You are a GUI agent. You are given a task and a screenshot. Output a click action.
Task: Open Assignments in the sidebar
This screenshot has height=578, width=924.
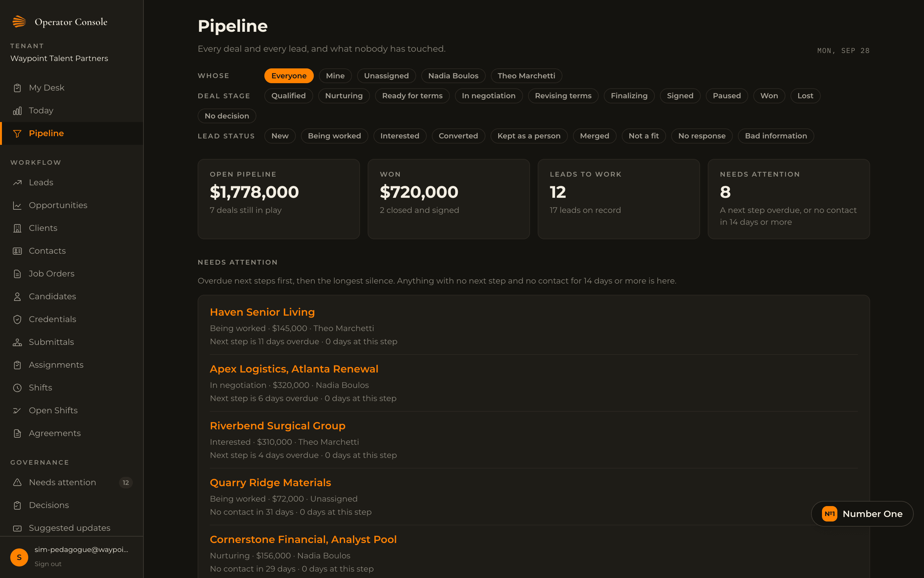click(x=72, y=365)
